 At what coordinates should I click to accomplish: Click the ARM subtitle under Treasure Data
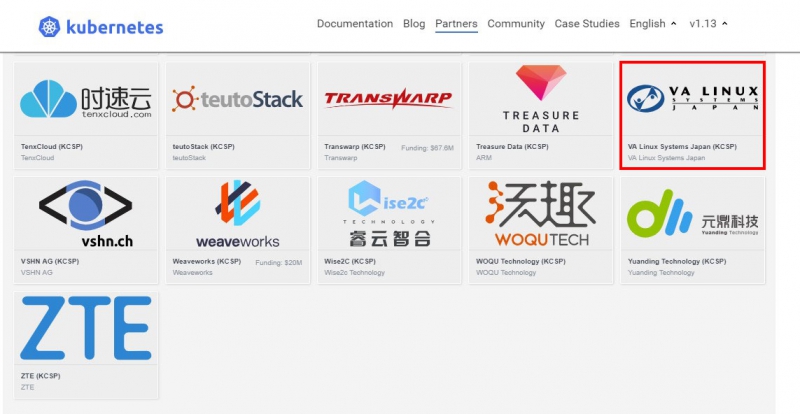[x=484, y=158]
